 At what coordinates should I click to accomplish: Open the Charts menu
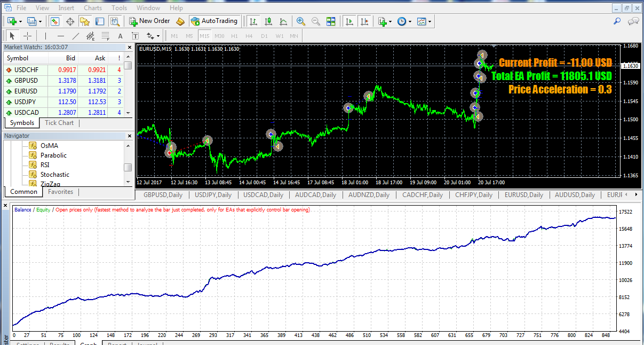tap(93, 8)
